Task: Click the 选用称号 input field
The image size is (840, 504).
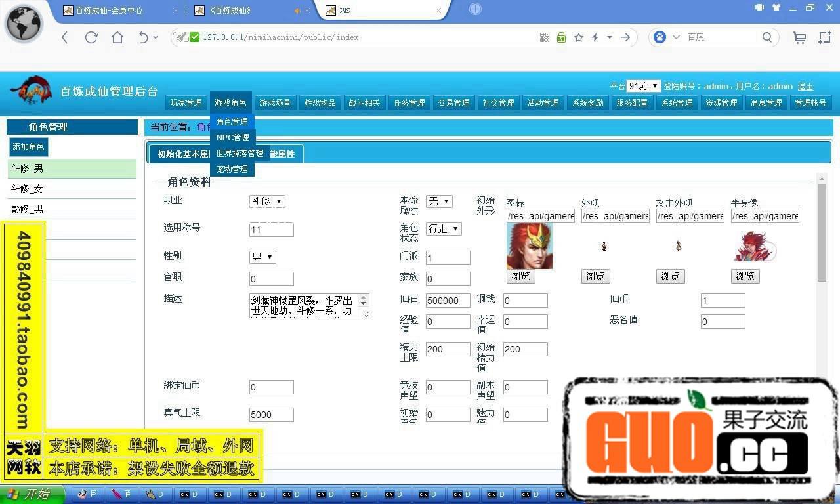Action: [x=272, y=230]
